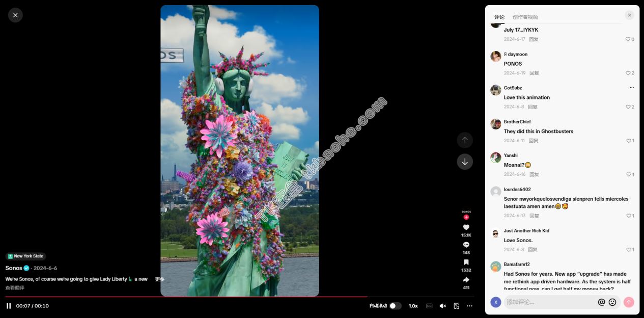The width and height of the screenshot is (644, 318).
Task: Open the 1.0x playback speed menu
Action: [413, 306]
